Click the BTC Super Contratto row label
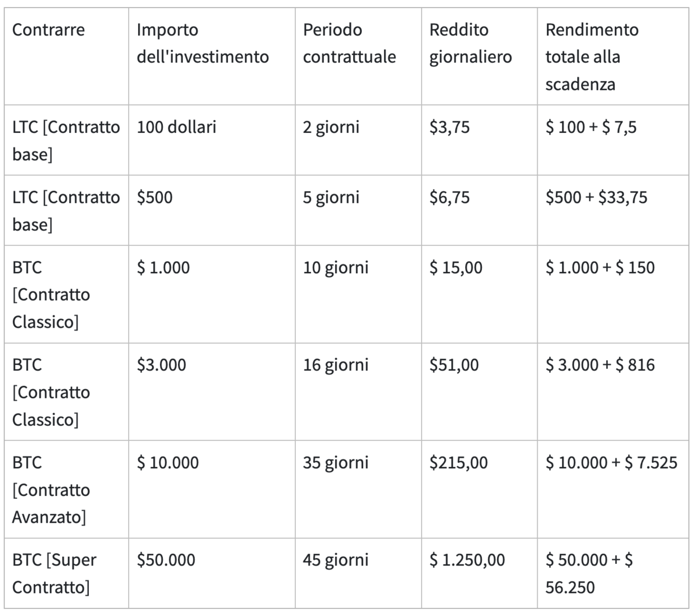The height and width of the screenshot is (616, 696). [54, 574]
